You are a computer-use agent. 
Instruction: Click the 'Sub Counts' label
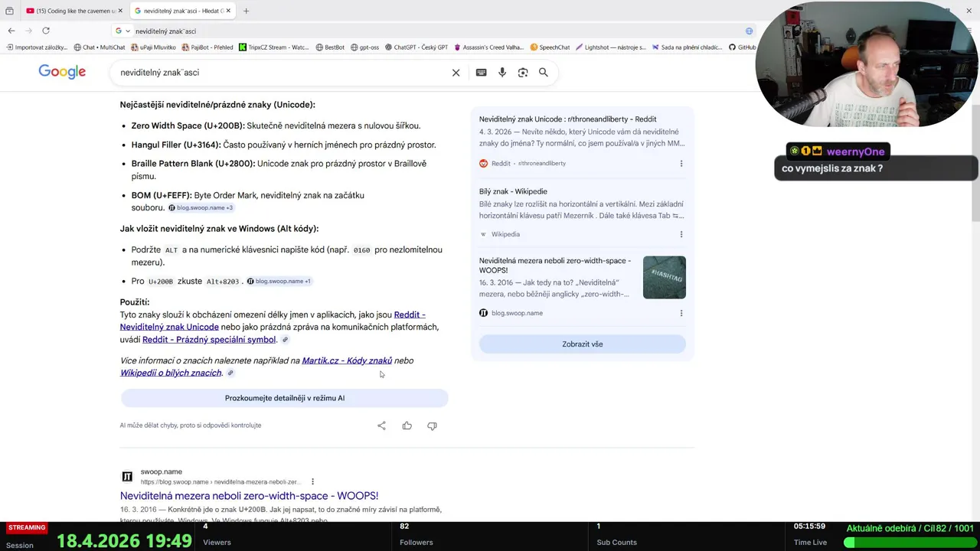616,543
